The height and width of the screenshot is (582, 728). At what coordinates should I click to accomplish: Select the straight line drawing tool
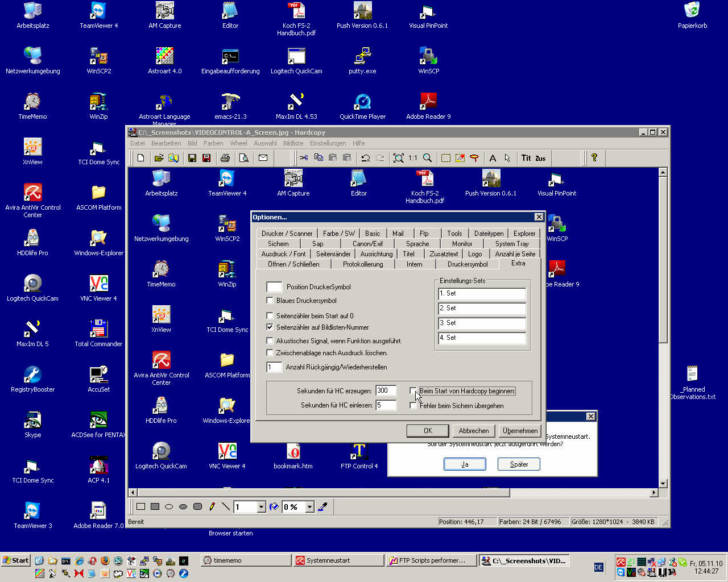pos(226,506)
